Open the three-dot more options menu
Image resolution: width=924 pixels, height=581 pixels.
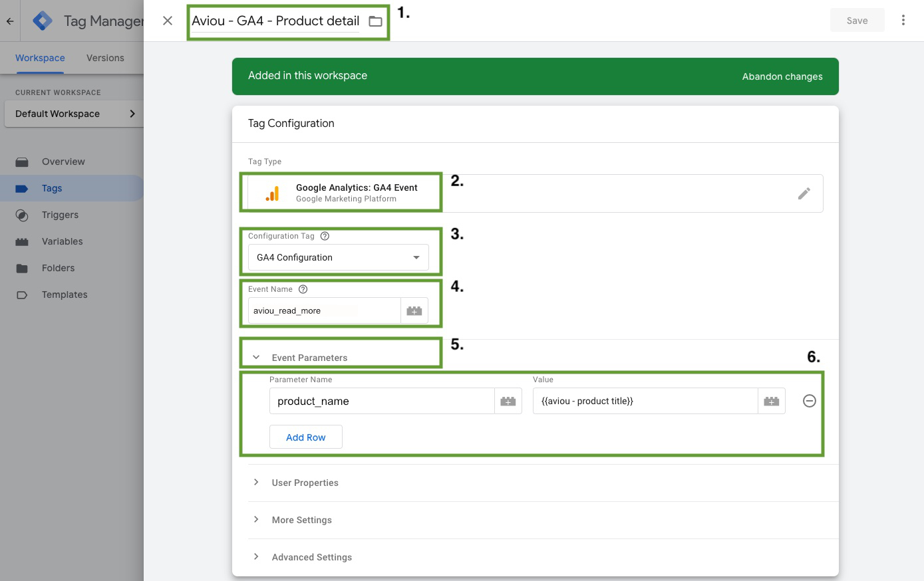(x=903, y=20)
